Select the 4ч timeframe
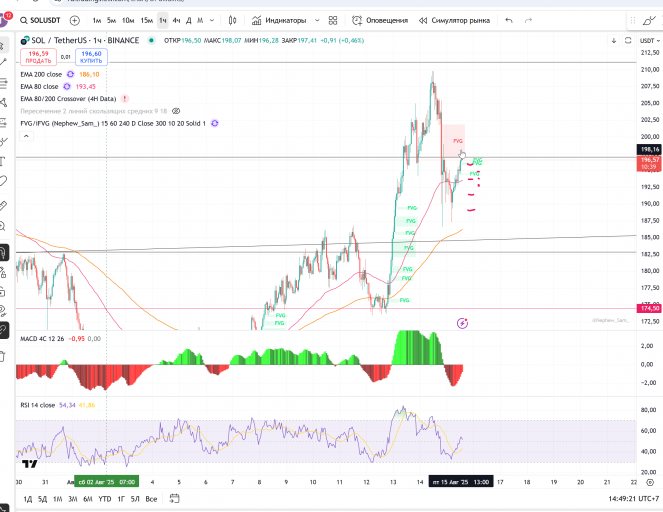This screenshot has width=663, height=512. pos(176,20)
